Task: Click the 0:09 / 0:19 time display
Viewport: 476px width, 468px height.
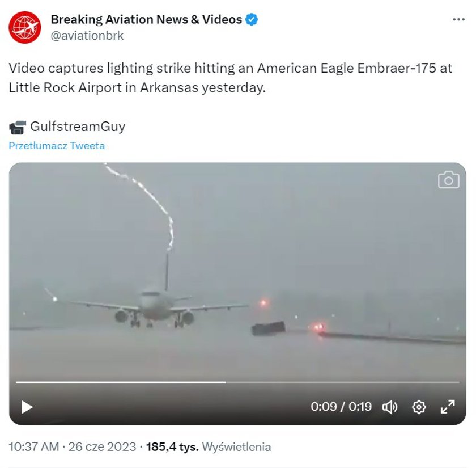Action: [341, 407]
